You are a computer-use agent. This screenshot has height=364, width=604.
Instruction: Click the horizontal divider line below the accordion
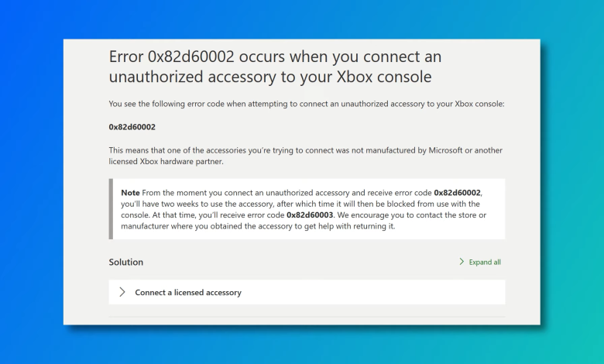tap(307, 317)
